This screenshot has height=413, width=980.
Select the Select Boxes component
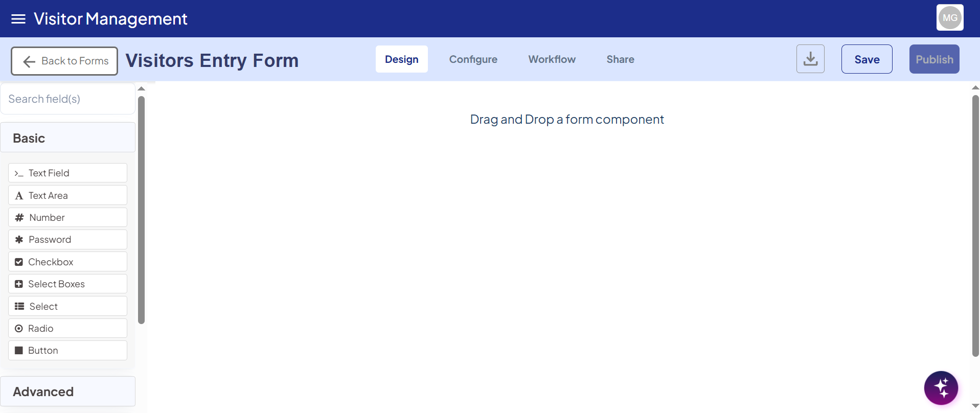[x=67, y=284]
